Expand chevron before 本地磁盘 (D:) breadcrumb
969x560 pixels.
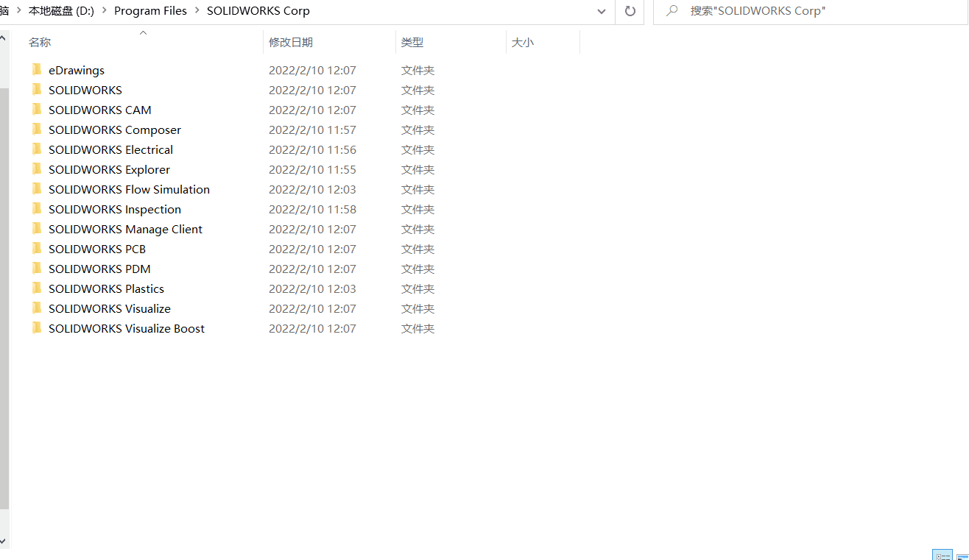tap(18, 11)
